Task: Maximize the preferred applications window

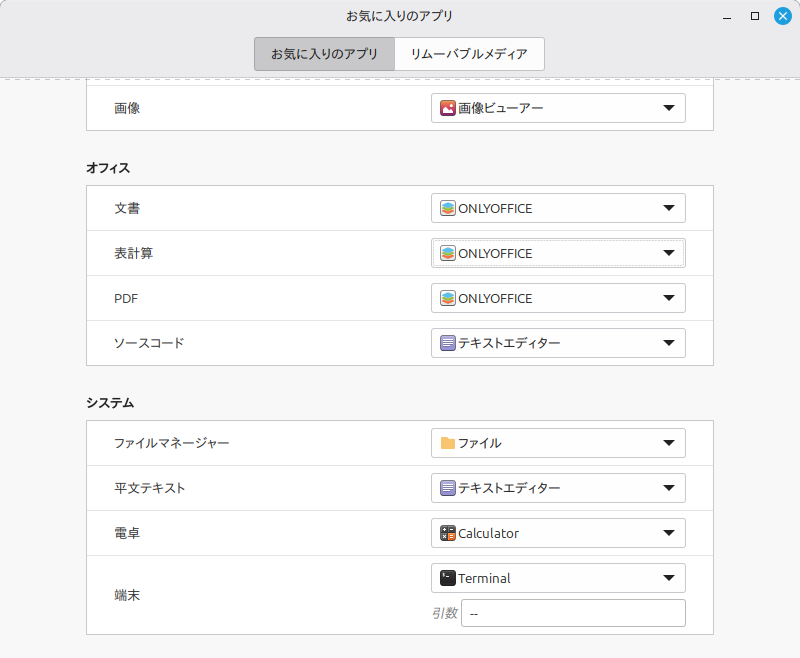Action: (x=755, y=16)
